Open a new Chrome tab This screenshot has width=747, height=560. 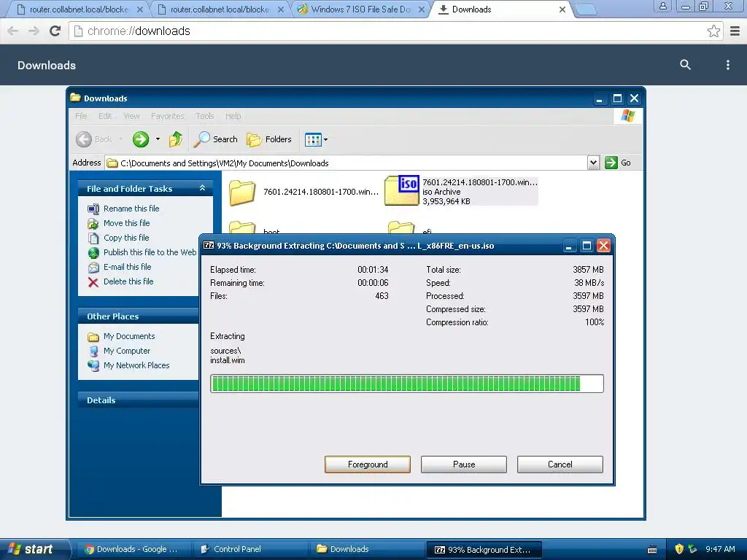tap(586, 9)
